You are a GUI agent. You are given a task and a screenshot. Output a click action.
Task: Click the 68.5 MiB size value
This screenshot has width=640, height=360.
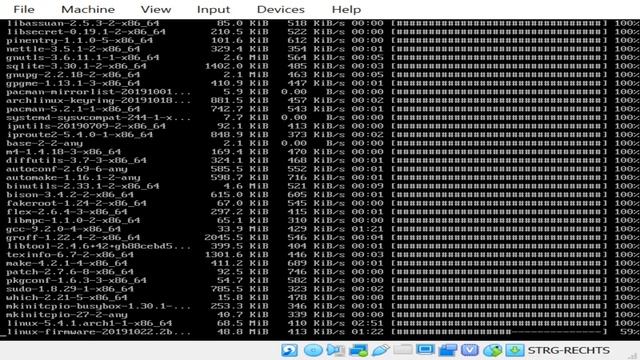pyautogui.click(x=244, y=323)
